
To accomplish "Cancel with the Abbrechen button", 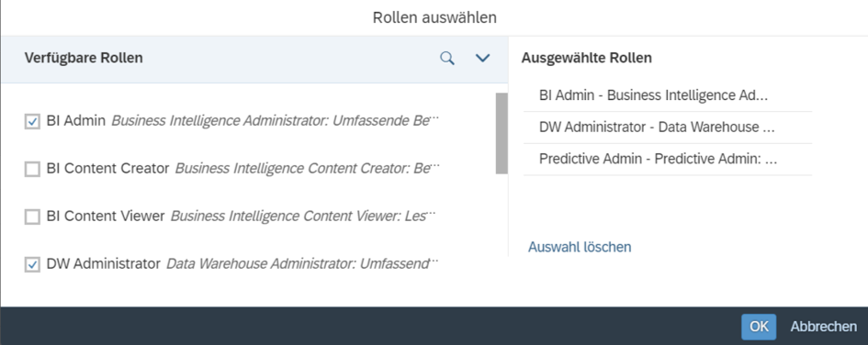I will (823, 327).
